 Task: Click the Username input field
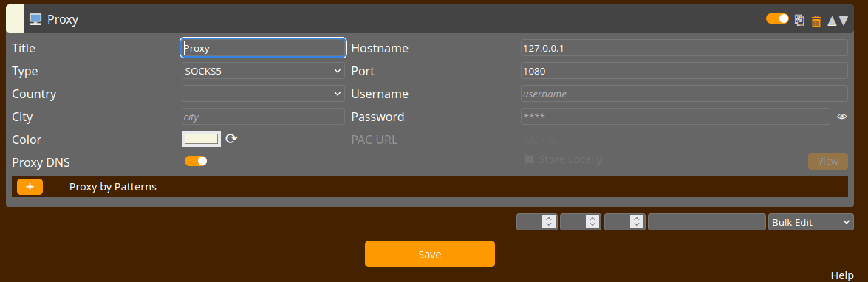click(x=684, y=94)
